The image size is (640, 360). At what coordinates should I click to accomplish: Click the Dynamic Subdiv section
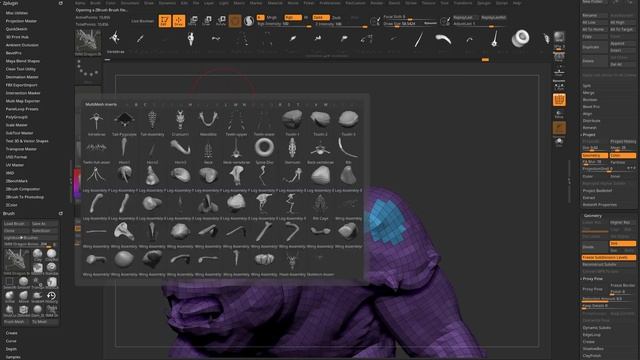coord(597,328)
